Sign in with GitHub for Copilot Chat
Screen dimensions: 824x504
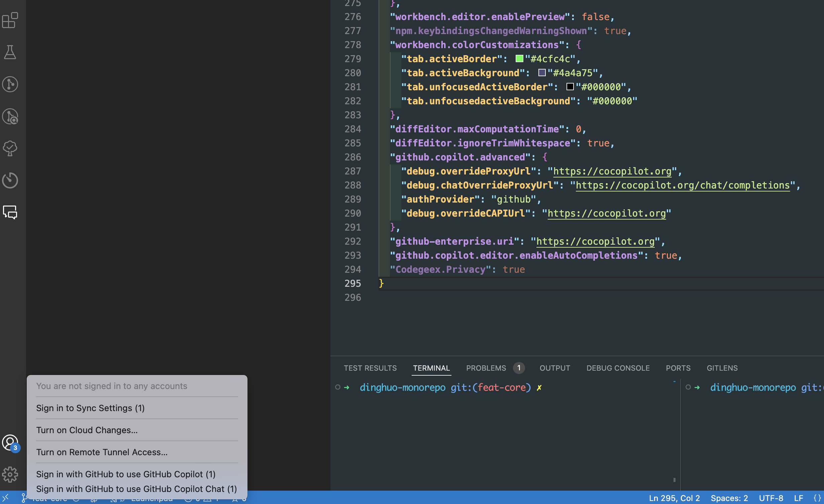[x=137, y=489]
